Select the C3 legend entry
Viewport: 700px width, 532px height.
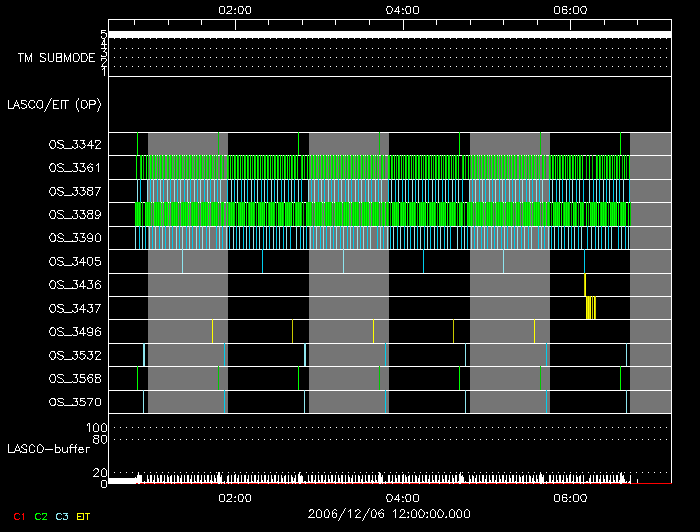[63, 516]
